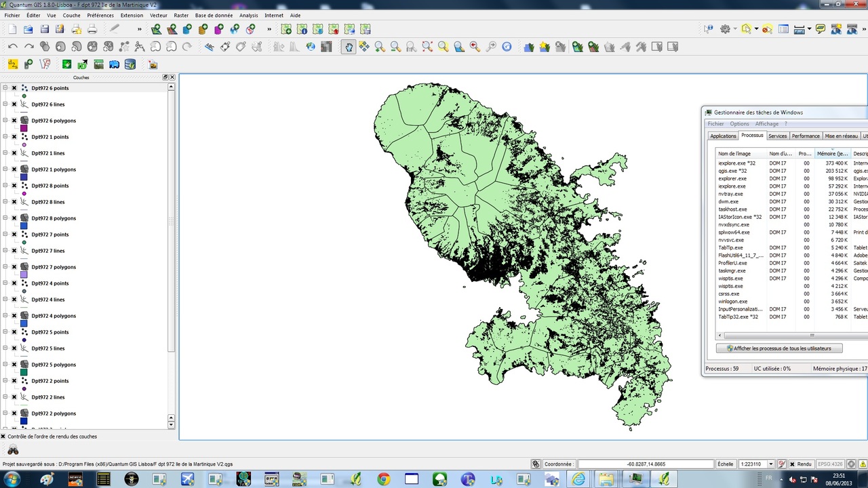Open the attribute table icon

click(x=784, y=29)
